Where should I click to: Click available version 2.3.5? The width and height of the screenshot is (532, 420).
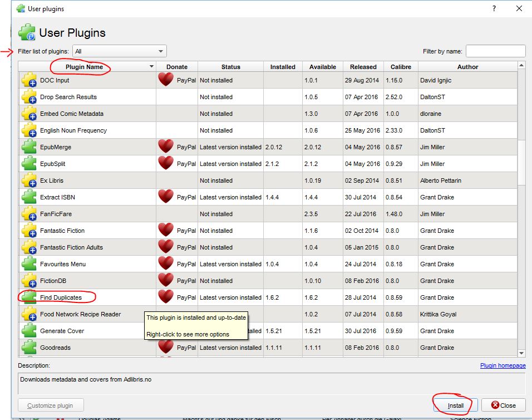pyautogui.click(x=311, y=214)
